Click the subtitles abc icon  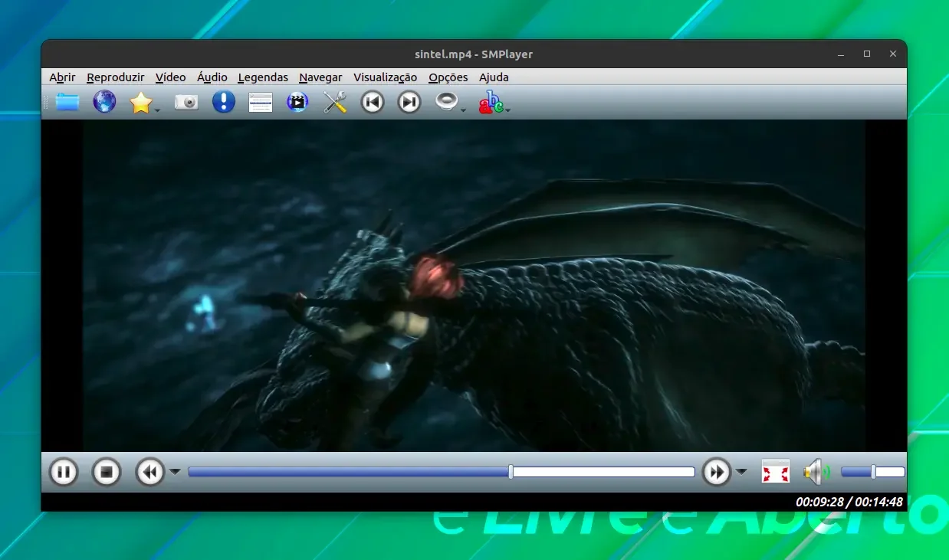coord(491,102)
